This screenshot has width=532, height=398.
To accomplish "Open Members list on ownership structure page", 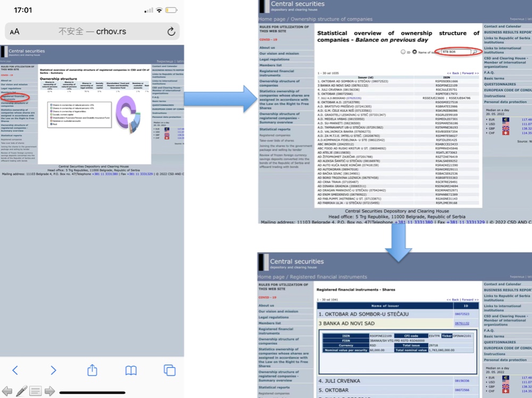I will pyautogui.click(x=271, y=65).
